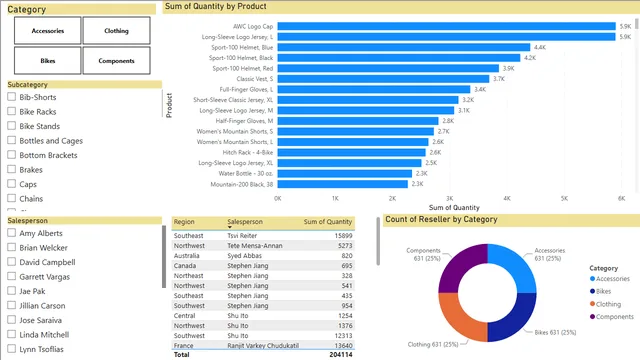
Task: Select Clothing in the donut legend
Action: 605,304
